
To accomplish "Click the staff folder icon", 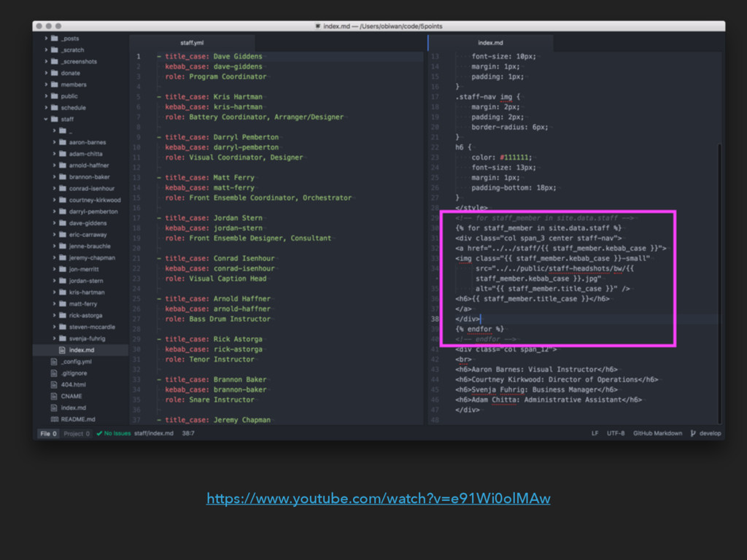I will click(x=54, y=119).
